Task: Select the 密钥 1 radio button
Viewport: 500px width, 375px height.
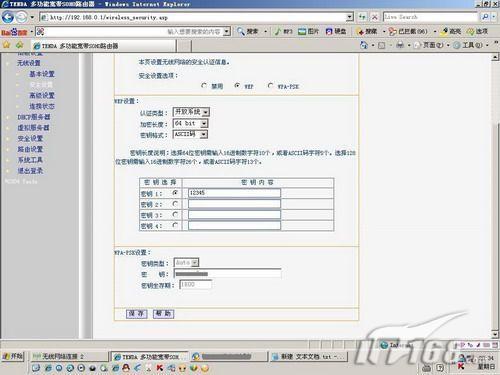Action: [175, 193]
